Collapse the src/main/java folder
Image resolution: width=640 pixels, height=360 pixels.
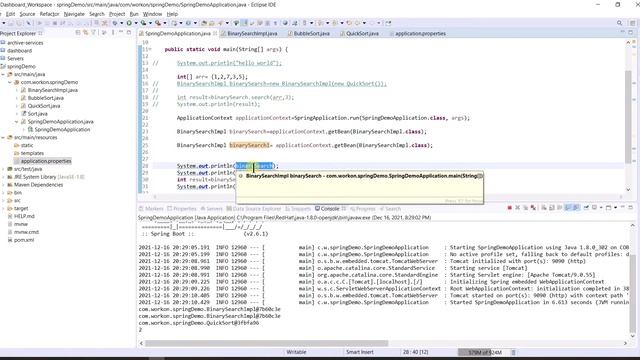click(x=3, y=74)
